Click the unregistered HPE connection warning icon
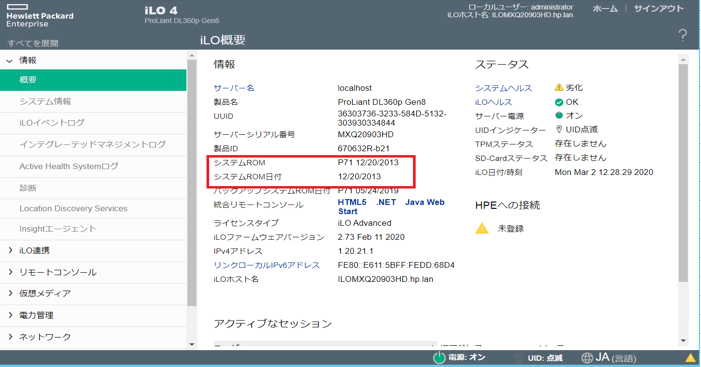This screenshot has height=367, width=701. [482, 228]
